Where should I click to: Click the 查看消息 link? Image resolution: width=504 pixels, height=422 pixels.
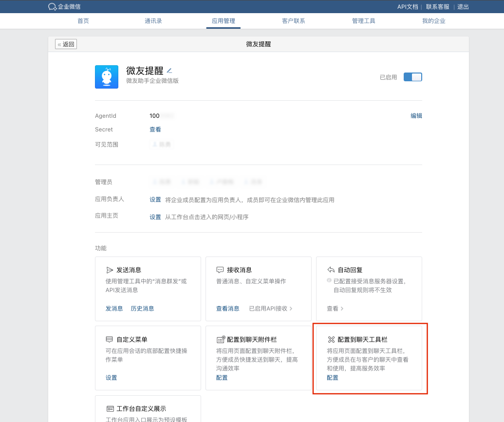(227, 309)
